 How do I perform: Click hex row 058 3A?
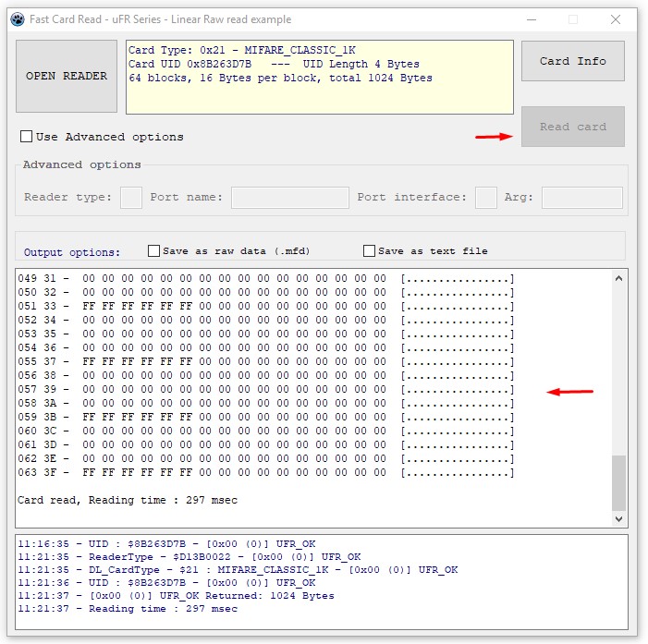pyautogui.click(x=265, y=403)
